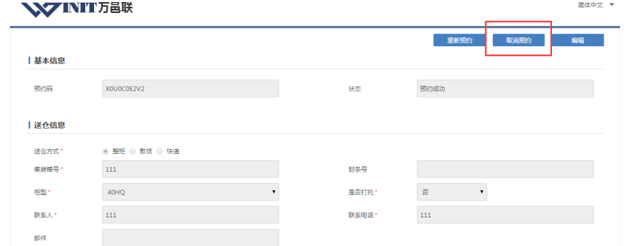Click the 送仓信息 section heading
This screenshot has width=644, height=246.
(x=49, y=125)
